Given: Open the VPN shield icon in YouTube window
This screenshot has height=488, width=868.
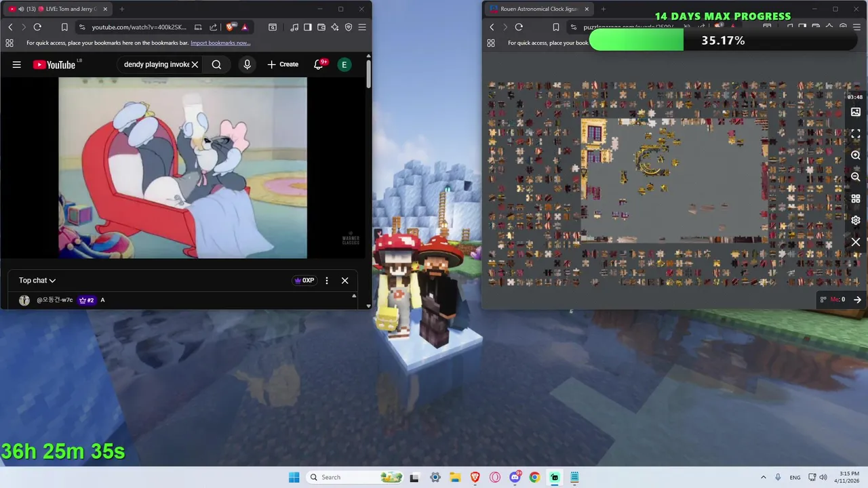Looking at the screenshot, I should [349, 27].
